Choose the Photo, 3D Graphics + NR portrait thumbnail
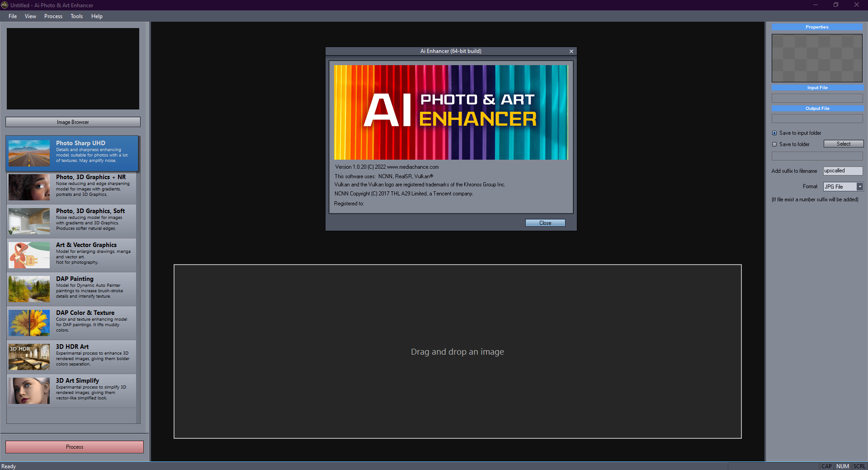Viewport: 868px width, 470px height. coord(29,187)
